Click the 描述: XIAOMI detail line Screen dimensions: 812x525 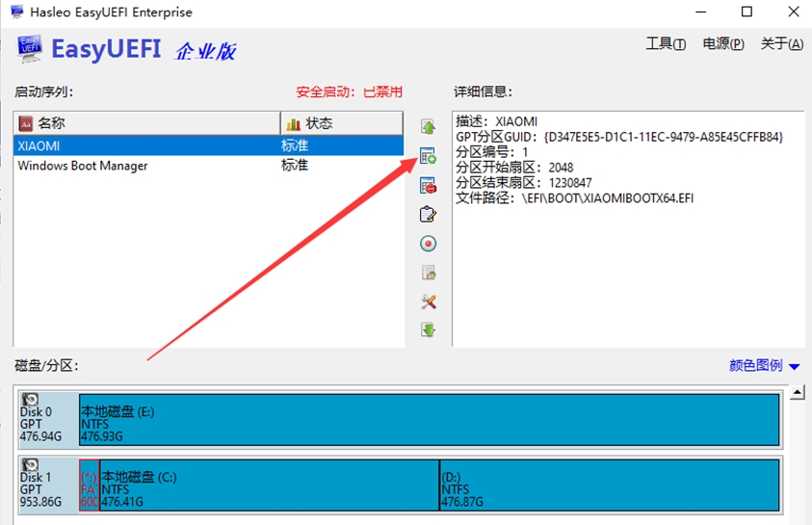496,121
